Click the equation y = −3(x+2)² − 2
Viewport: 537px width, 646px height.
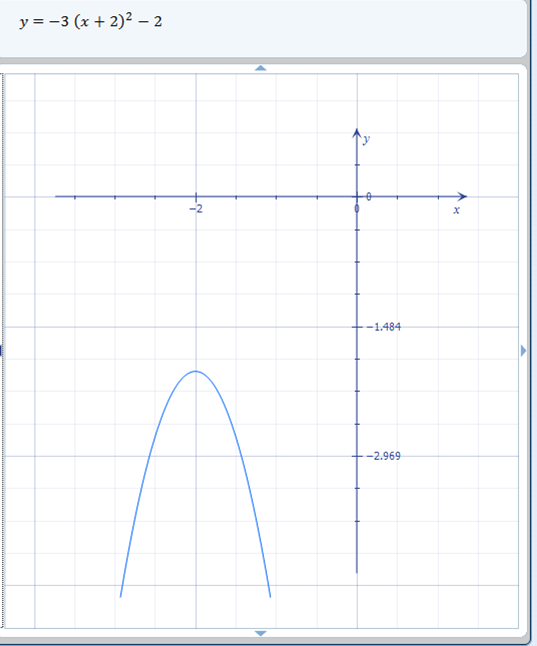coord(91,21)
